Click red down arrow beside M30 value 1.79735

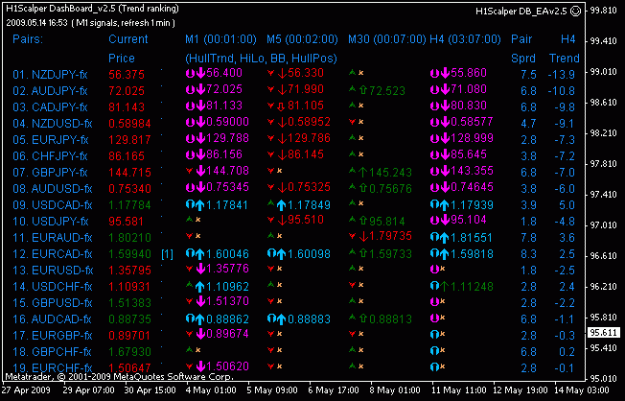pyautogui.click(x=363, y=236)
